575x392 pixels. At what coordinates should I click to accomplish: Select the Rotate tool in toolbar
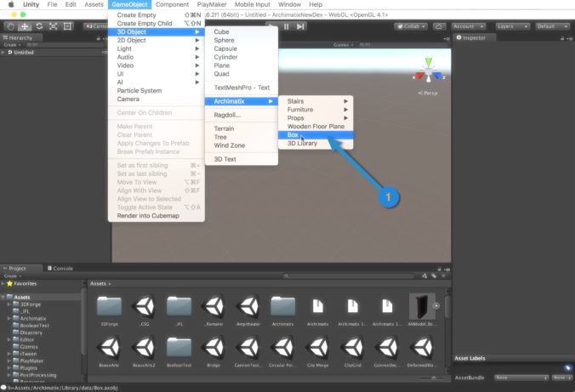pyautogui.click(x=39, y=26)
